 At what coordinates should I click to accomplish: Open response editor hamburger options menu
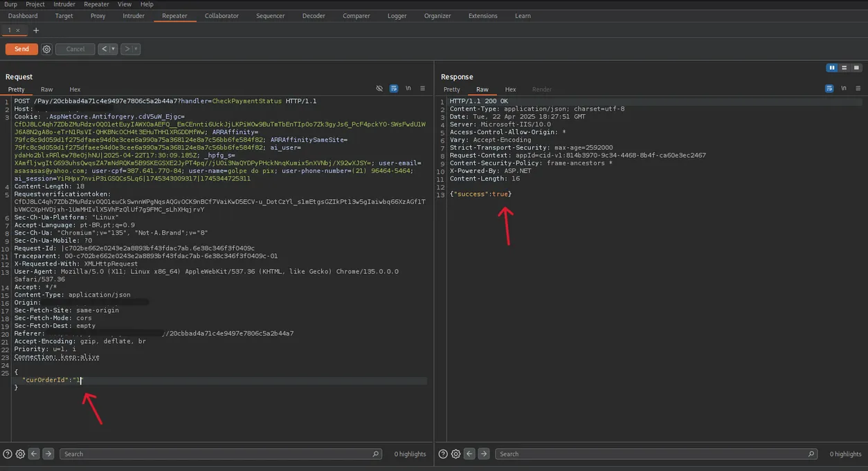[x=858, y=89]
